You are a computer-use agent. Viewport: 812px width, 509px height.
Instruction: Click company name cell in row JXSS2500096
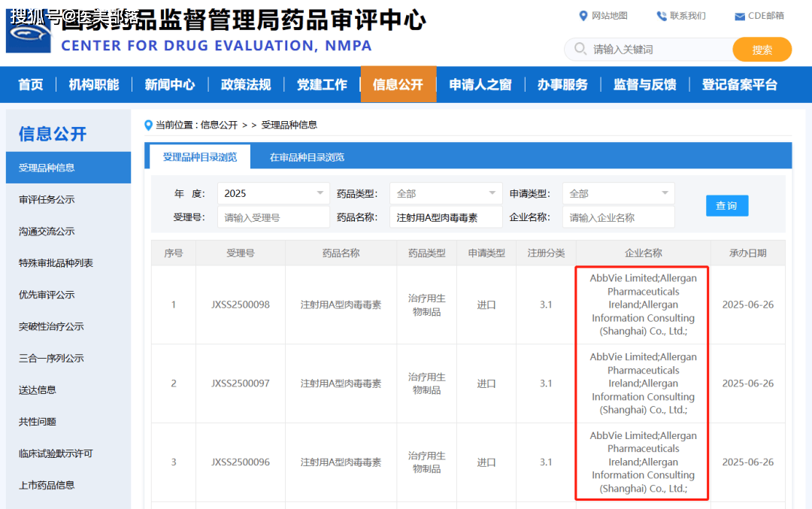[x=643, y=462]
